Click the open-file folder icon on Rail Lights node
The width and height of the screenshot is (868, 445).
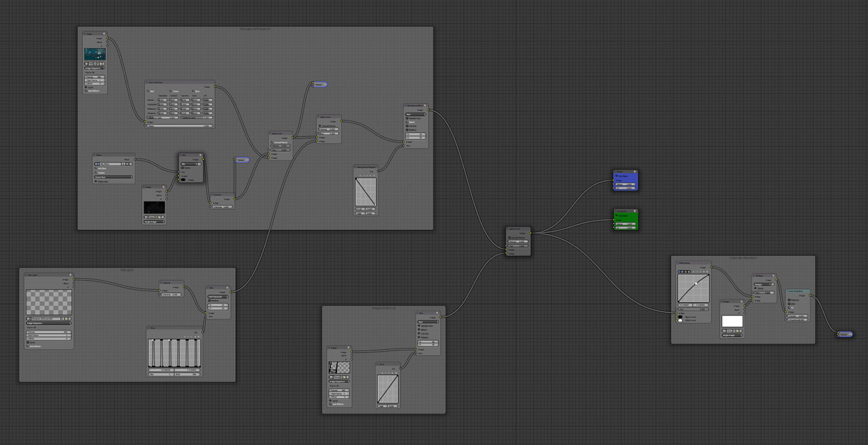pyautogui.click(x=66, y=319)
